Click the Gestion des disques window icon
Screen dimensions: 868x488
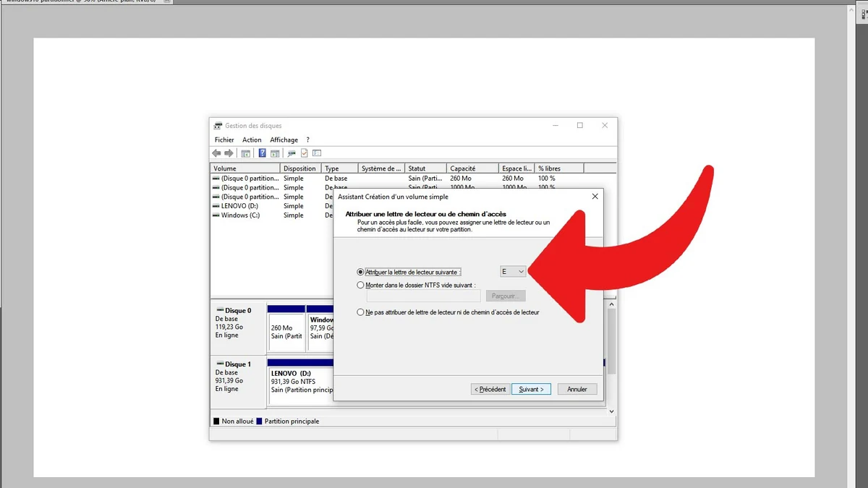pyautogui.click(x=216, y=124)
